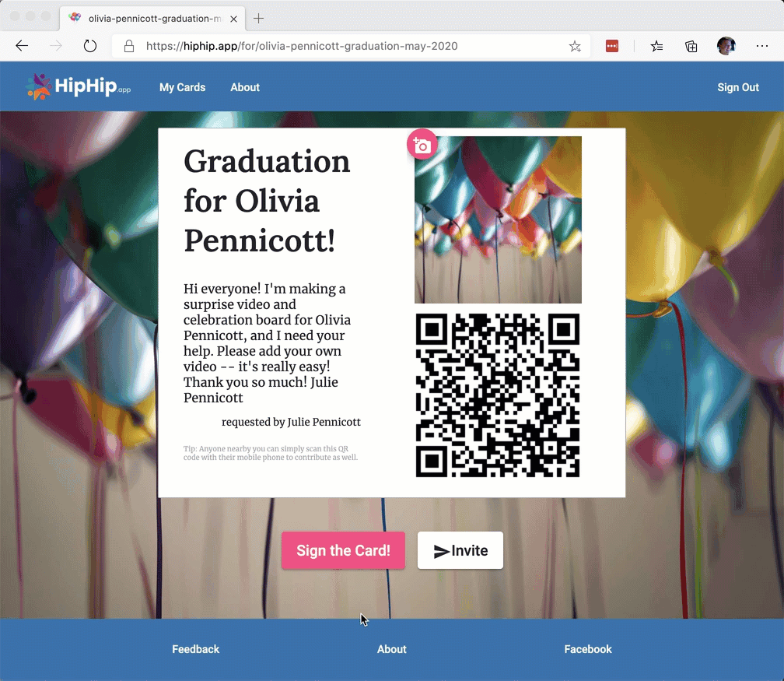Open the Facebook footer link
This screenshot has height=681, width=784.
click(588, 649)
